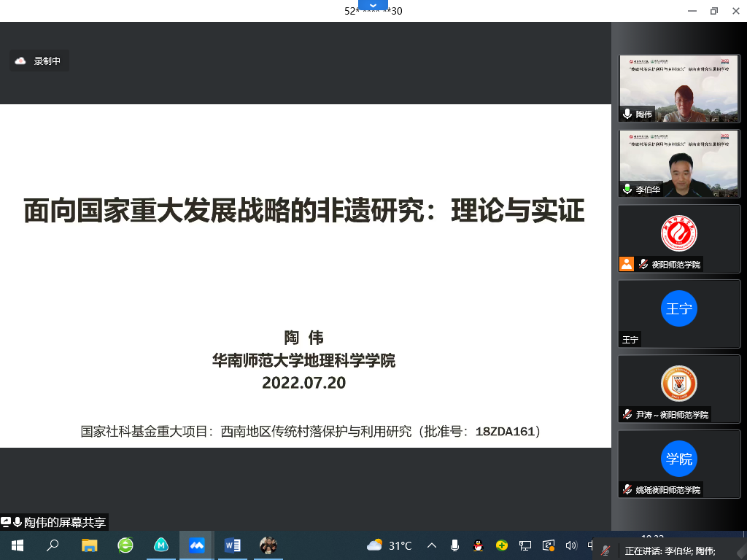Viewport: 747px width, 560px height.
Task: Click 李伯华's green microphone icon
Action: [x=627, y=189]
